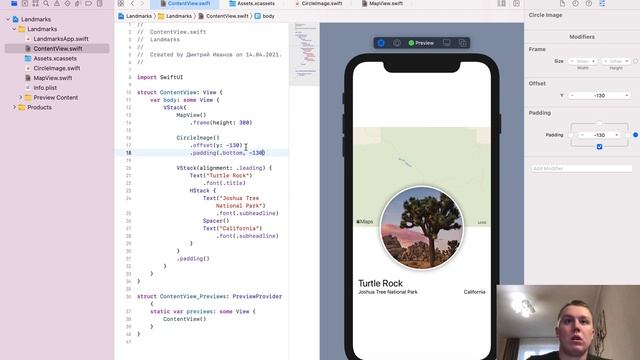Click the California label in preview

[474, 292]
